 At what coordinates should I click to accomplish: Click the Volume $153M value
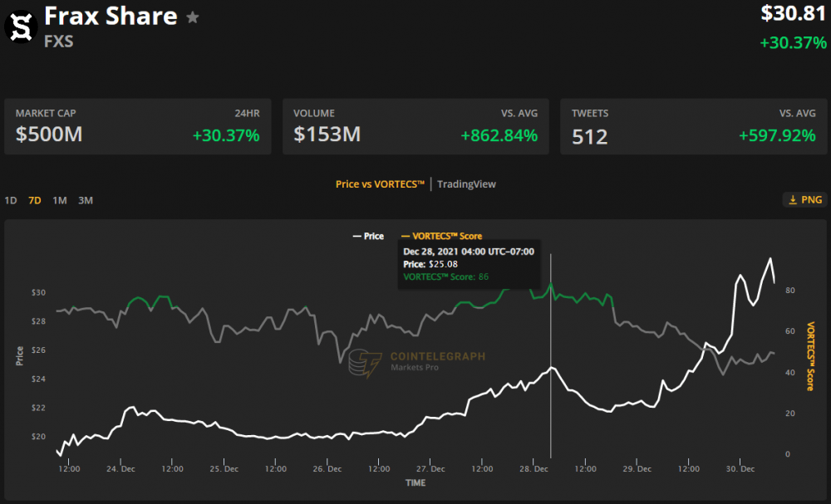[x=327, y=134]
